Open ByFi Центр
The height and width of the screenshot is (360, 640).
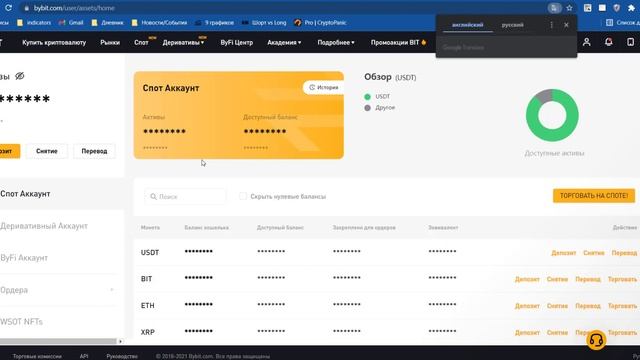point(237,42)
